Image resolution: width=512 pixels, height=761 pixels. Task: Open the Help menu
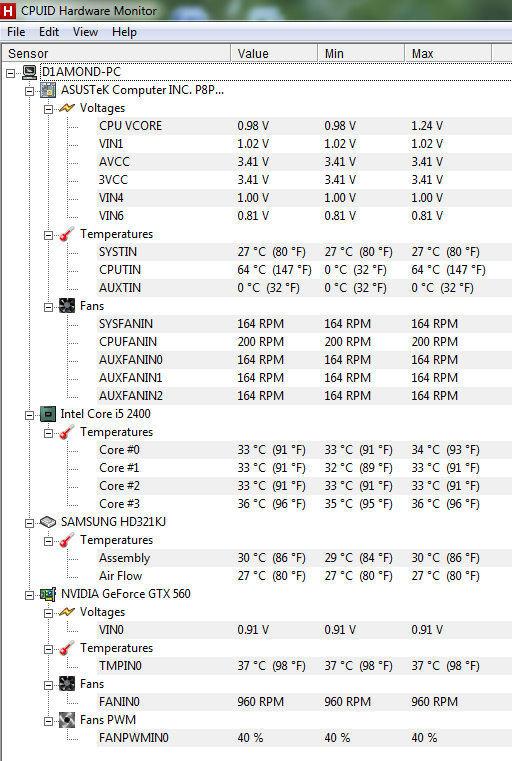click(x=124, y=32)
